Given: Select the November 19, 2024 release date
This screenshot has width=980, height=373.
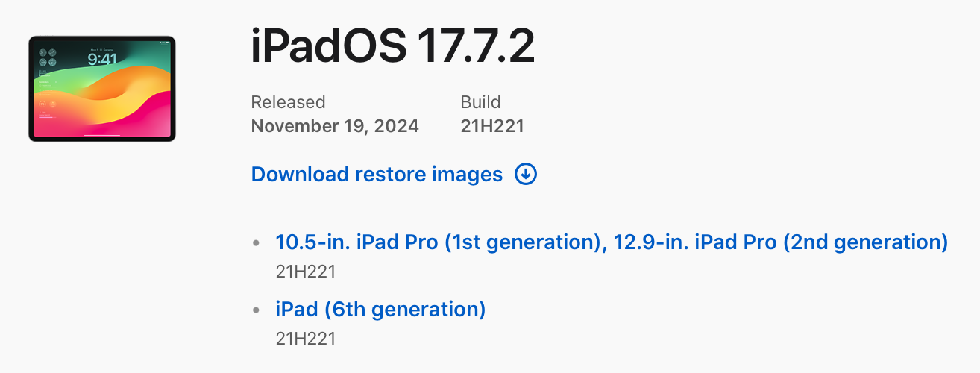Looking at the screenshot, I should [335, 126].
